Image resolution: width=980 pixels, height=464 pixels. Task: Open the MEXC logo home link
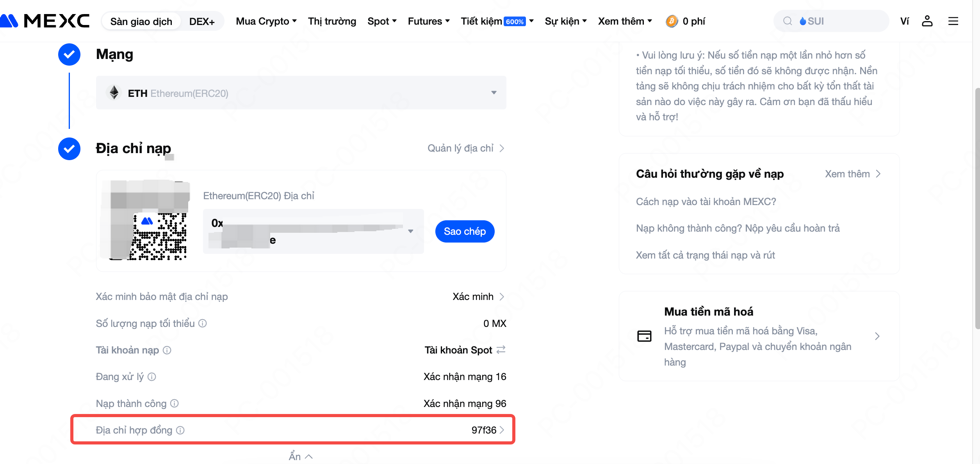pos(45,21)
